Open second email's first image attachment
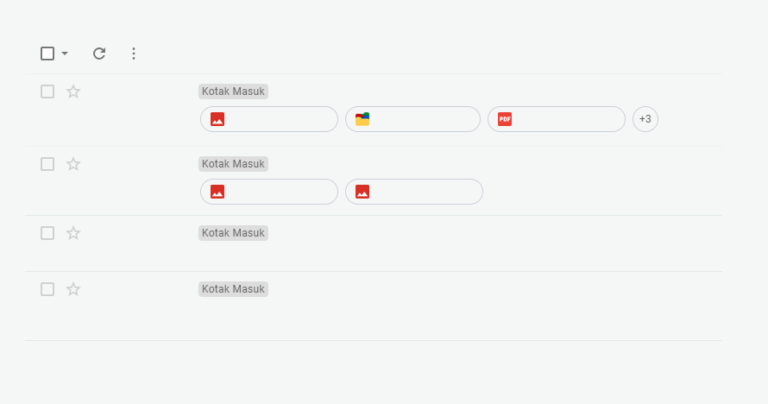The width and height of the screenshot is (768, 404). tap(269, 191)
